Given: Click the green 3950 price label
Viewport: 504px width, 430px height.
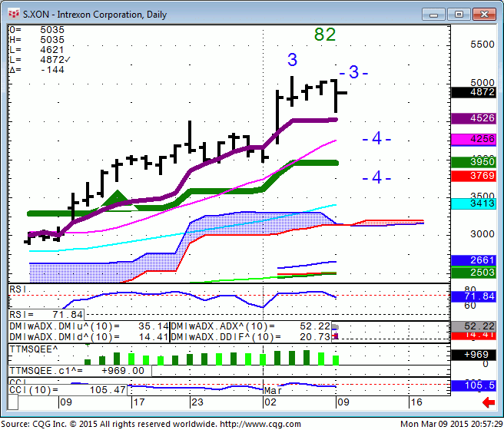Looking at the screenshot, I should coord(473,162).
